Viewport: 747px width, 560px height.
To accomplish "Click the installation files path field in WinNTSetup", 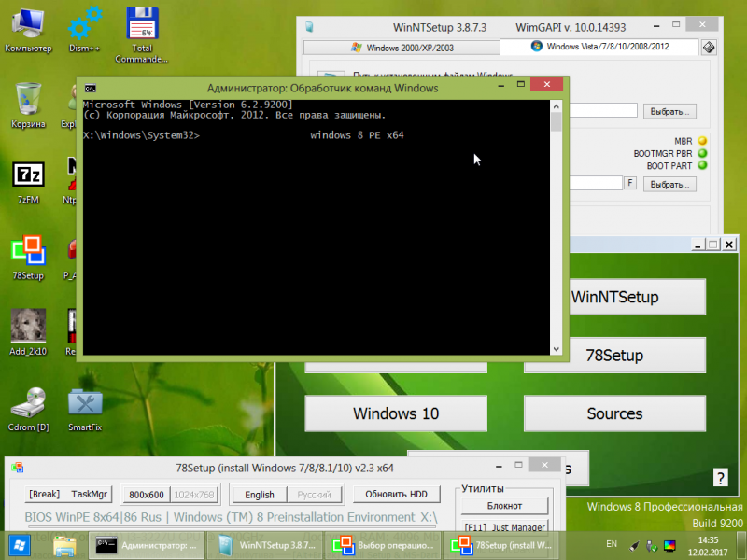I will (x=603, y=110).
